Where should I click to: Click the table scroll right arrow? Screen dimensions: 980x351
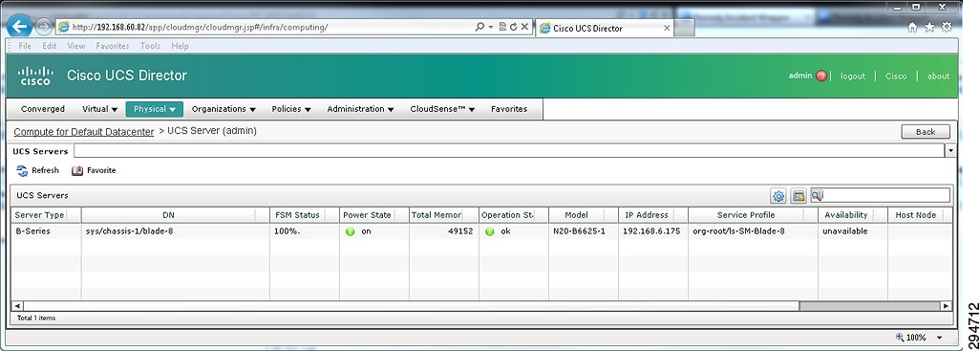(x=947, y=306)
